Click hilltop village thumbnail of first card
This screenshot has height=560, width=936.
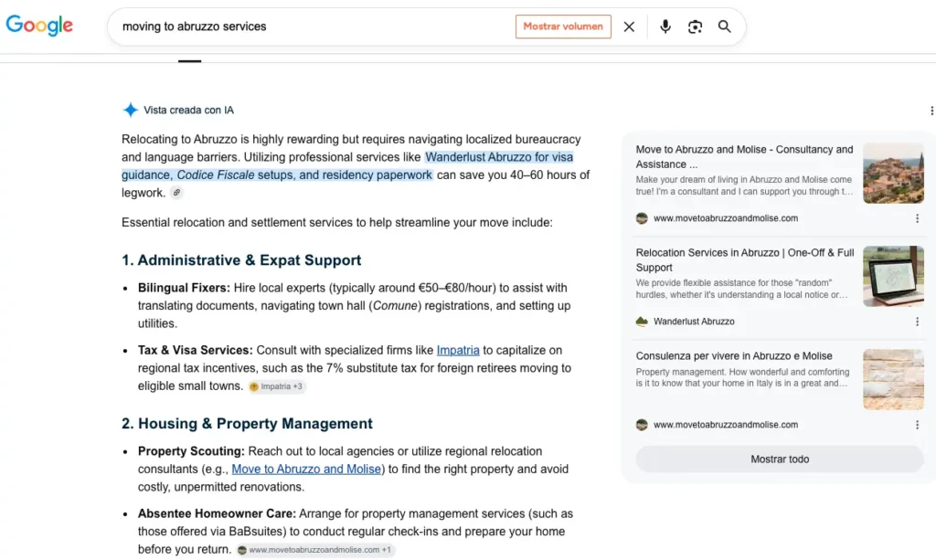click(893, 173)
